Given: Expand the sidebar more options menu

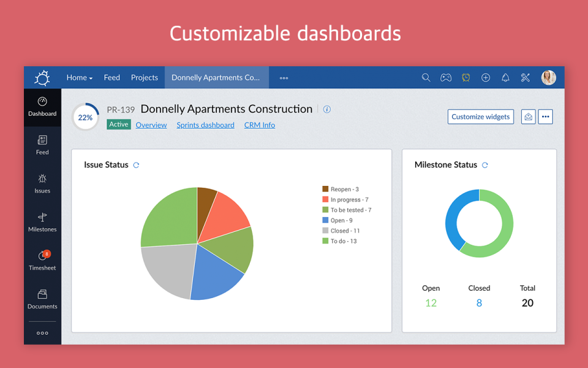Looking at the screenshot, I should point(42,332).
